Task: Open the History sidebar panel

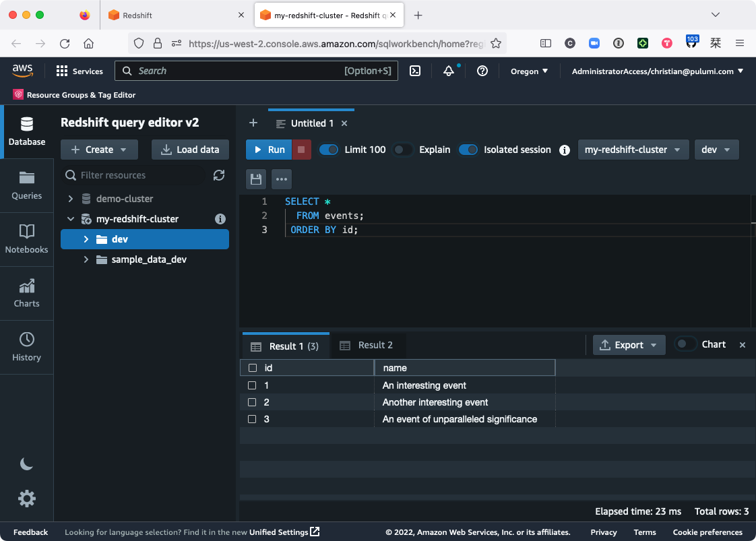Action: 26,347
